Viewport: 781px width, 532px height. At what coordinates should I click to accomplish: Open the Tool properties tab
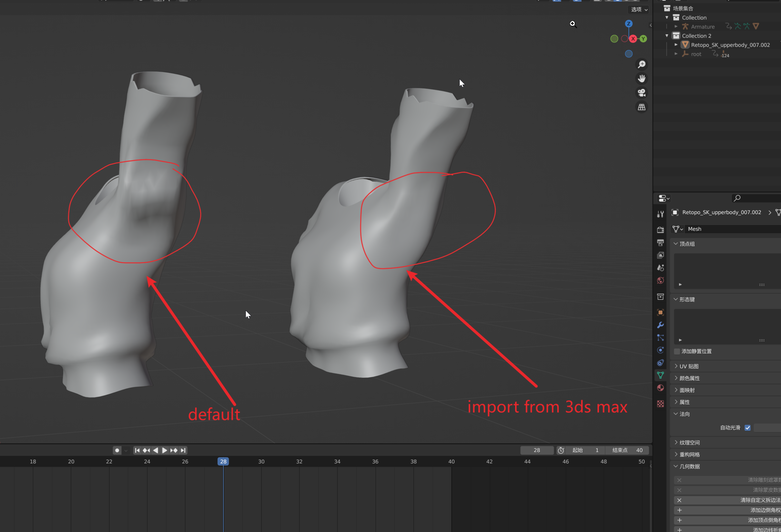click(660, 214)
